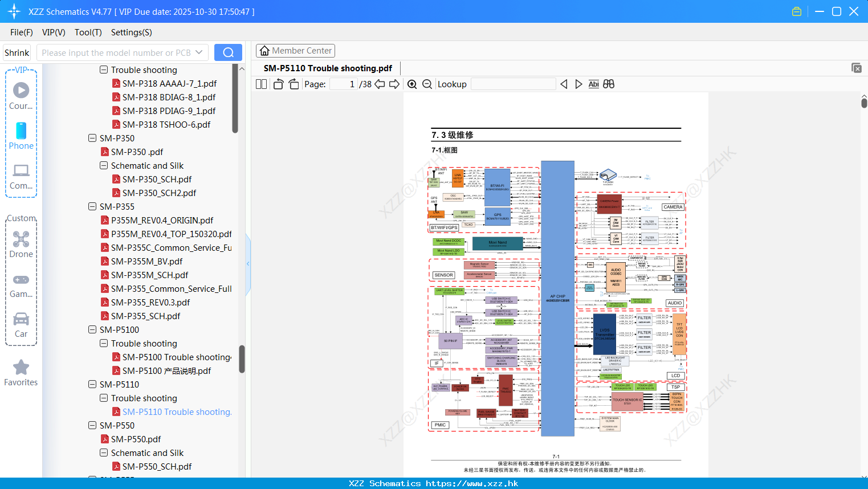Open SM-P550.pdf file
The image size is (868, 489).
coord(136,439)
